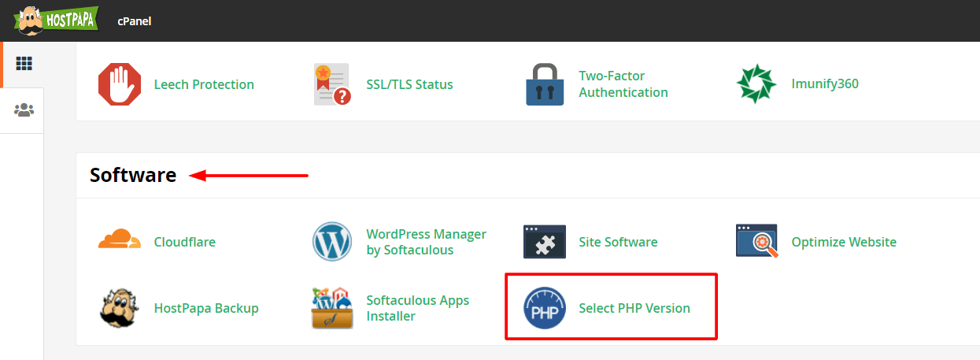
Task: Click the Softaculous Apps Installer toolbox icon
Action: tap(332, 308)
